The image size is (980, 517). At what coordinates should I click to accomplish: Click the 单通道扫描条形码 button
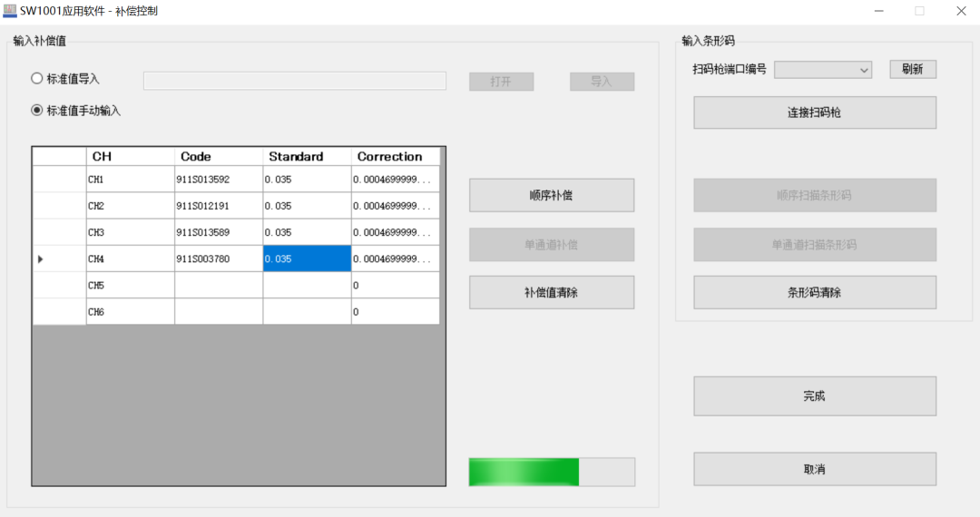coord(814,244)
